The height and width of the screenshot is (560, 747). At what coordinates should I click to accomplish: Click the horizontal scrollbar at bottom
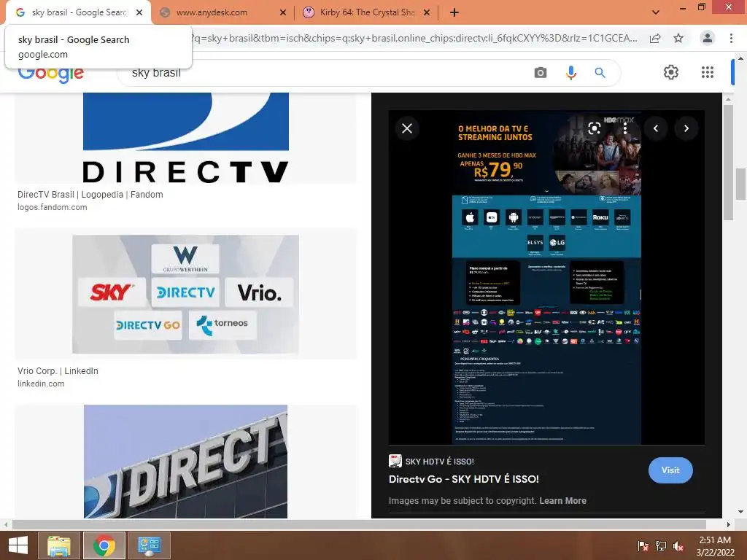tap(359, 525)
